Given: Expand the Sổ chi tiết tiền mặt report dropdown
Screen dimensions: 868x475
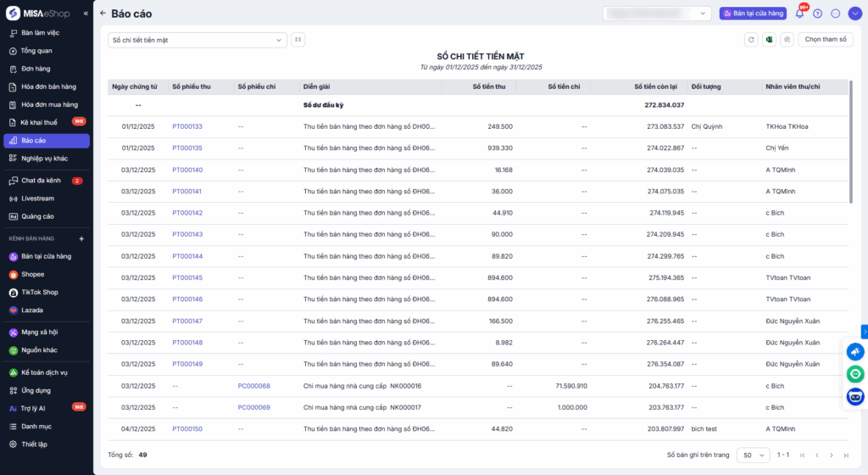Looking at the screenshot, I should pos(198,40).
